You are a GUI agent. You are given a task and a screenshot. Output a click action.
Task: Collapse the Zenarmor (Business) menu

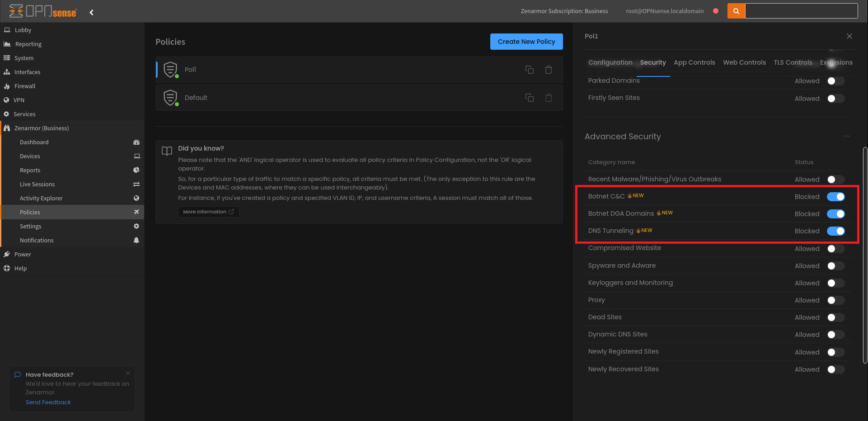(x=72, y=128)
